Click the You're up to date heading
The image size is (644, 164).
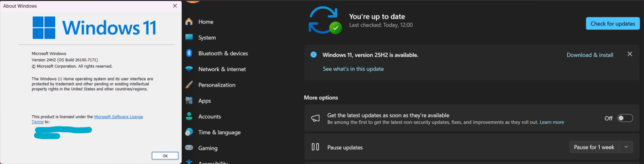[377, 16]
